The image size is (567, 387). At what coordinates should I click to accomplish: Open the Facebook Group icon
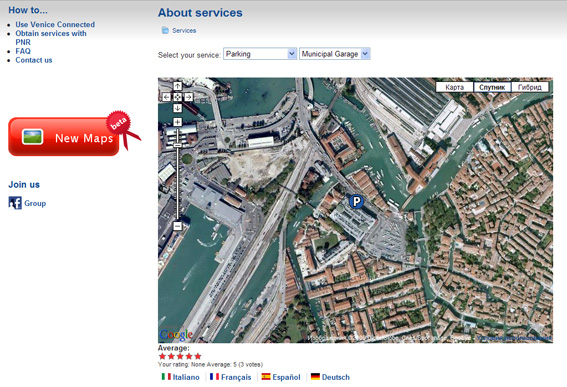coord(15,203)
